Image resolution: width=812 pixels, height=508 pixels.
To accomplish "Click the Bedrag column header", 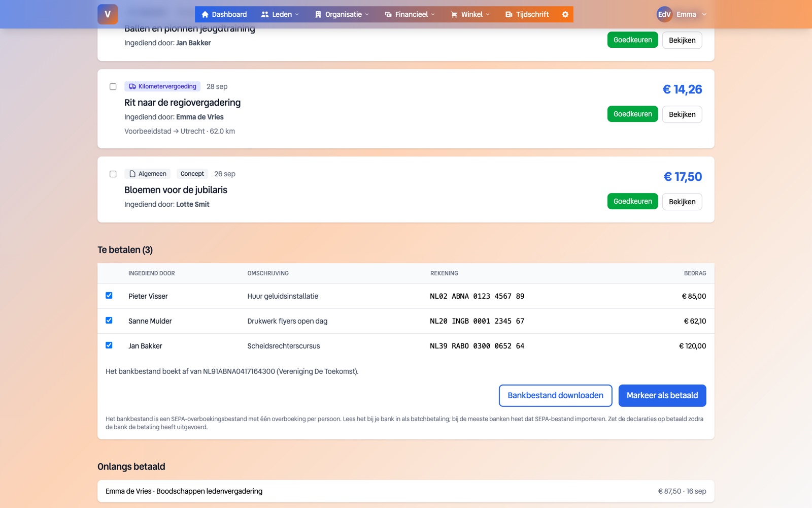I will [695, 273].
